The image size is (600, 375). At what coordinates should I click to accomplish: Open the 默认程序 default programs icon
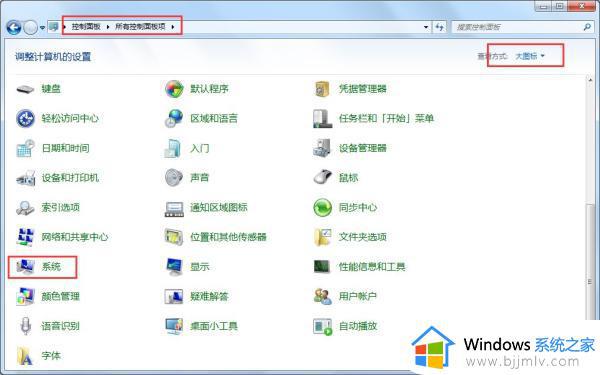(x=174, y=89)
